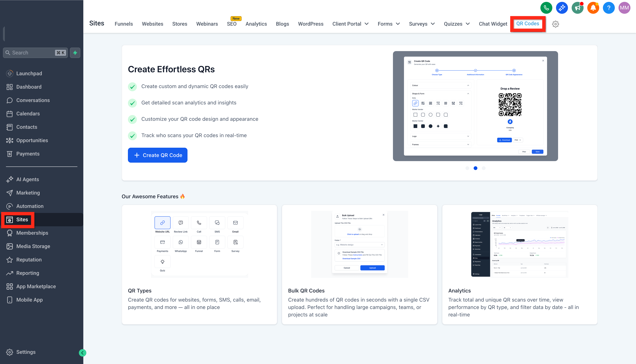
Task: Click the blue AI sparkle icon
Action: [562, 8]
